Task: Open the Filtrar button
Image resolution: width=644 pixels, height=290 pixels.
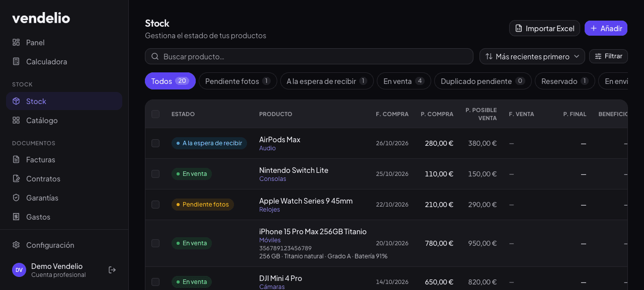Action: (608, 56)
